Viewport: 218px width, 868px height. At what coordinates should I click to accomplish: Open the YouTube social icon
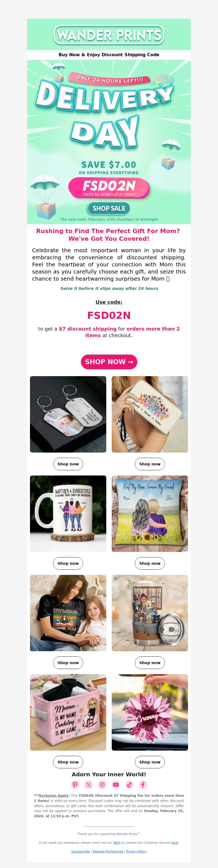[116, 785]
